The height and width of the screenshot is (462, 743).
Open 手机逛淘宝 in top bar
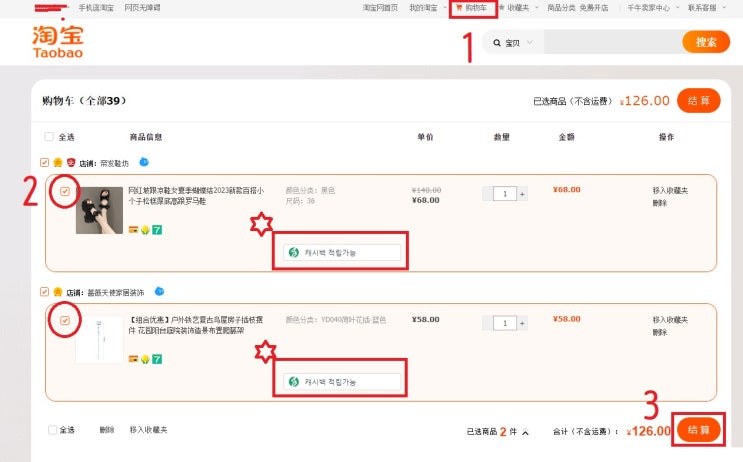click(x=96, y=8)
